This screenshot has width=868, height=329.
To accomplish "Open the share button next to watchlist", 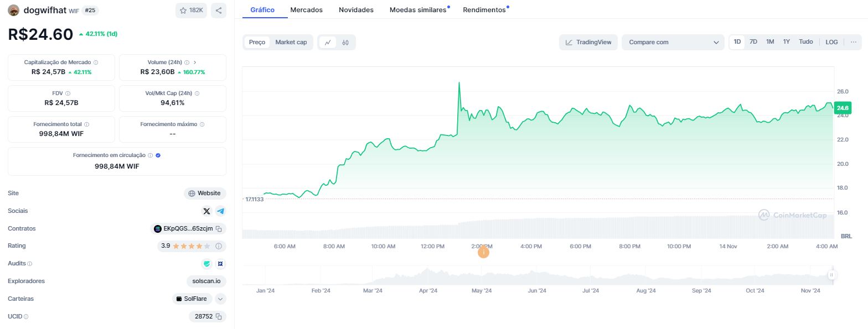I will pos(219,11).
